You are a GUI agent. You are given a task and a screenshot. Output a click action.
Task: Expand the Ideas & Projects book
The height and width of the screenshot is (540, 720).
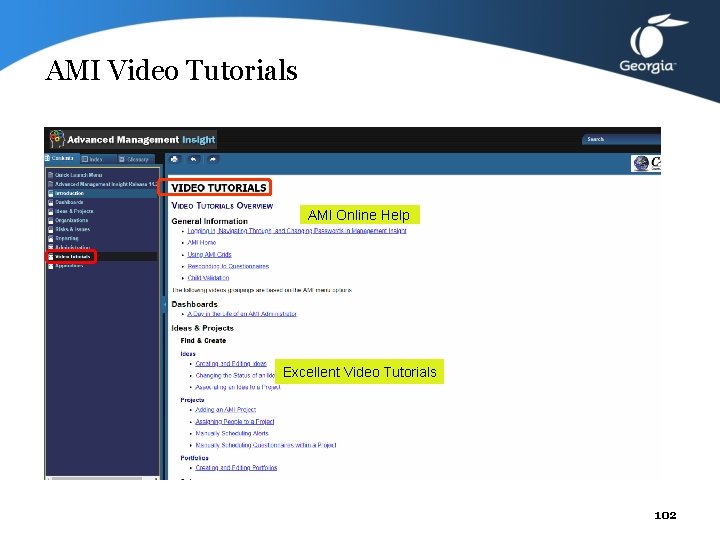(74, 211)
